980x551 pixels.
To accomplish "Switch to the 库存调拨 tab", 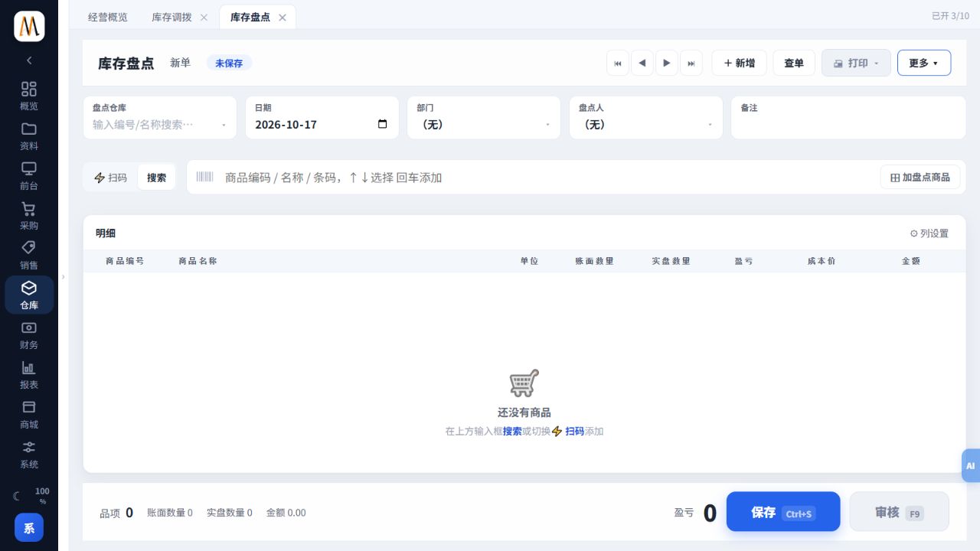I will click(x=171, y=17).
